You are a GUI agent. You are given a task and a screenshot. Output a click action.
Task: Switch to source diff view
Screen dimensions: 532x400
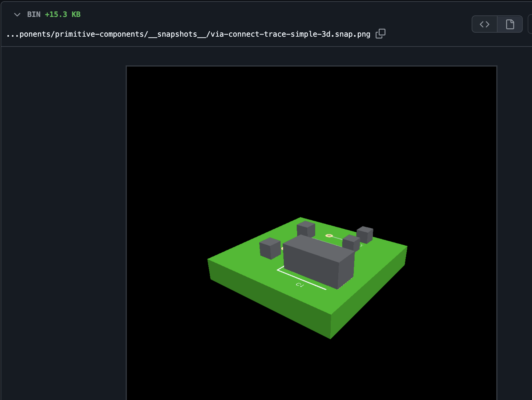coord(485,24)
